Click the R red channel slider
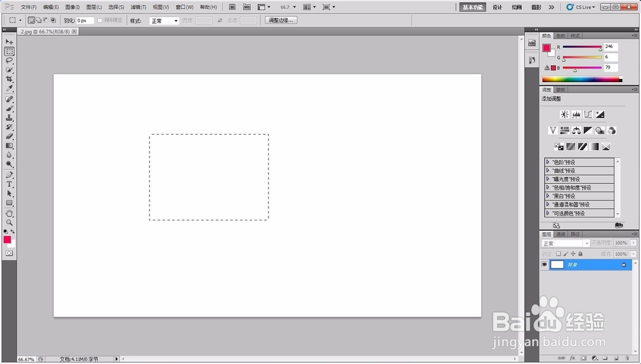Image resolution: width=641 pixels, height=364 pixels. pos(582,47)
